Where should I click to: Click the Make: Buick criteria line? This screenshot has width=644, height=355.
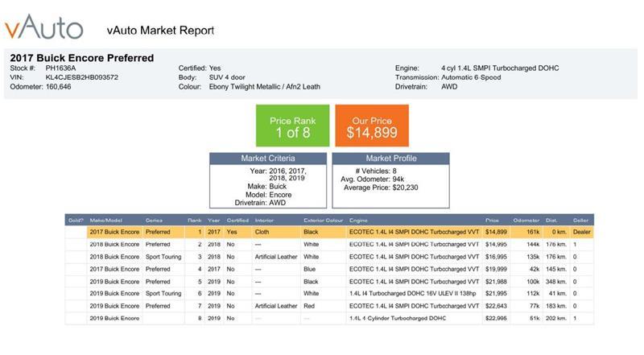click(267, 187)
